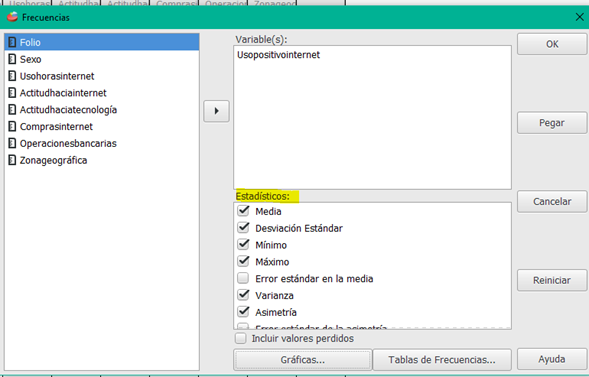
Task: Toggle the Máximo checkbox
Action: point(243,261)
